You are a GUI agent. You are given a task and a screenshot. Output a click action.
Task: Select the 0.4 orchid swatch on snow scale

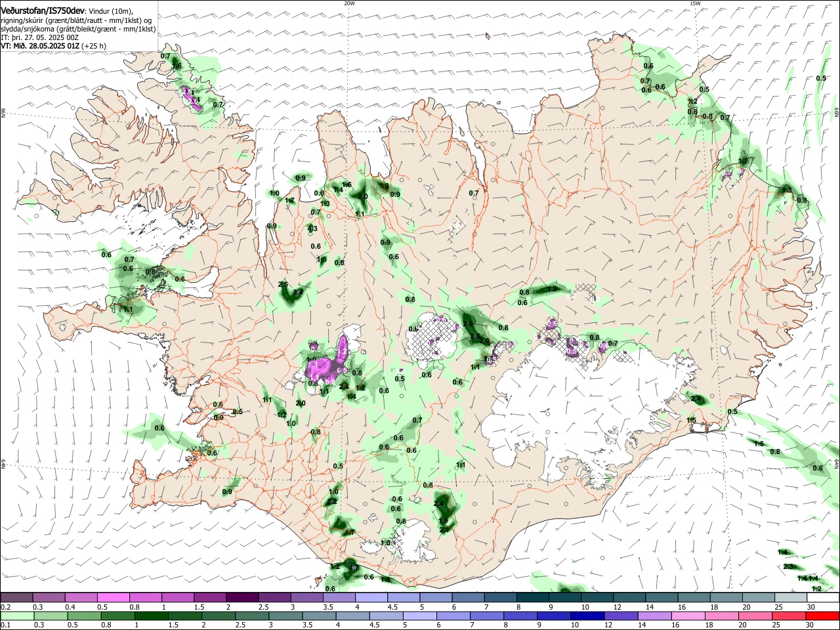click(81, 597)
